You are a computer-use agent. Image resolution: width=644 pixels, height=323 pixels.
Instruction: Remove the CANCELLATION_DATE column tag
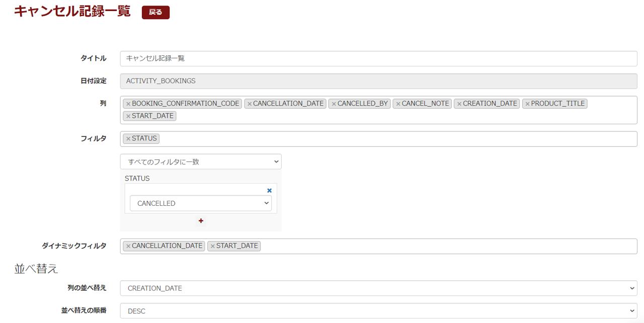point(250,104)
